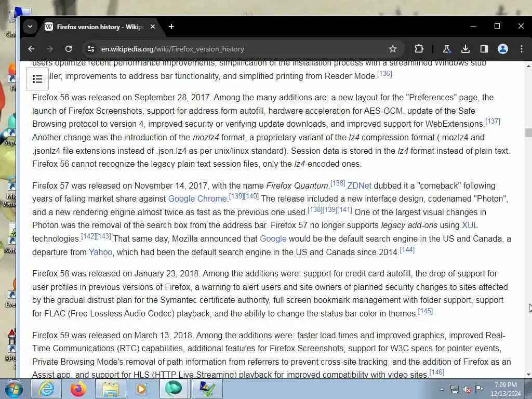Image resolution: width=532 pixels, height=399 pixels.
Task: Open the Downloads tray
Action: click(465, 49)
